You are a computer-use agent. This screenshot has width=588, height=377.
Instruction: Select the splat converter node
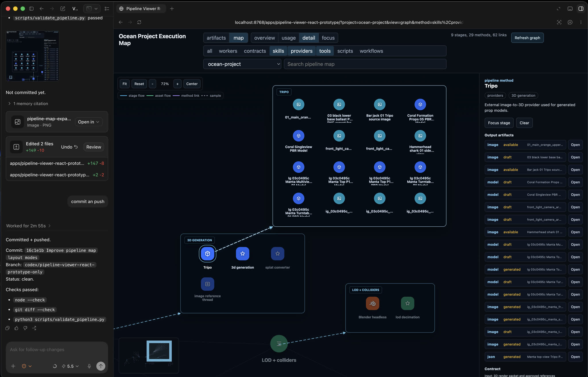(277, 254)
